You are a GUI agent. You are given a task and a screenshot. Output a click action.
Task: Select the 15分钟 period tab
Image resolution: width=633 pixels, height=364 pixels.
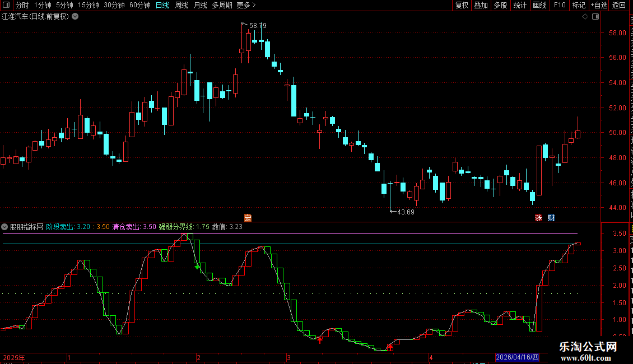coord(89,5)
